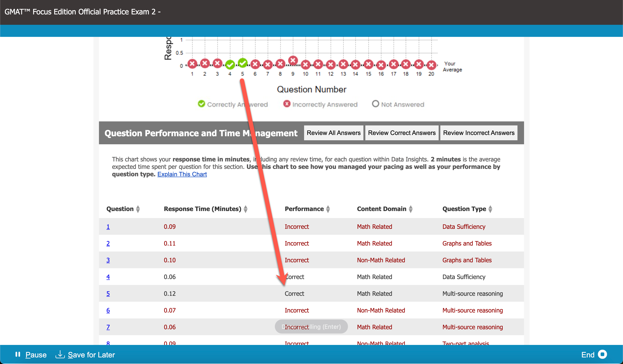Open question 7 link in the table
Screen dimensions: 623x364
[108, 327]
